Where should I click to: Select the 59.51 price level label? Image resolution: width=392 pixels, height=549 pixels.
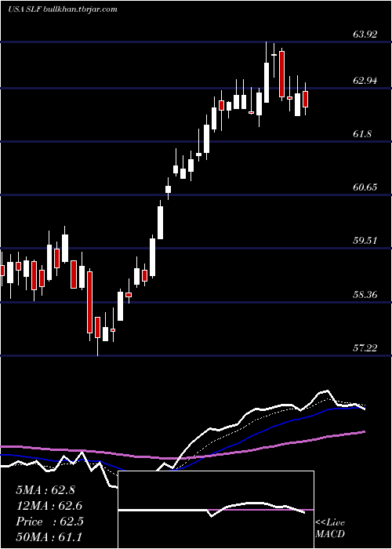point(365,241)
